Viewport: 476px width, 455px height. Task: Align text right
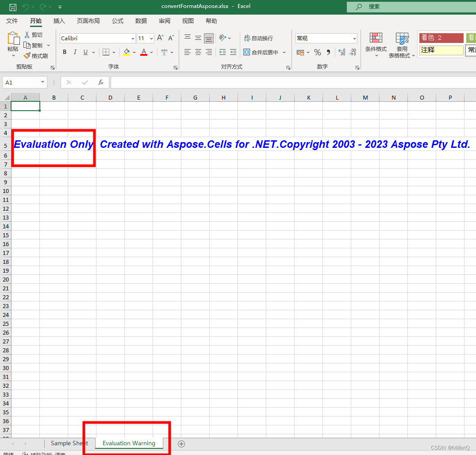(x=209, y=52)
